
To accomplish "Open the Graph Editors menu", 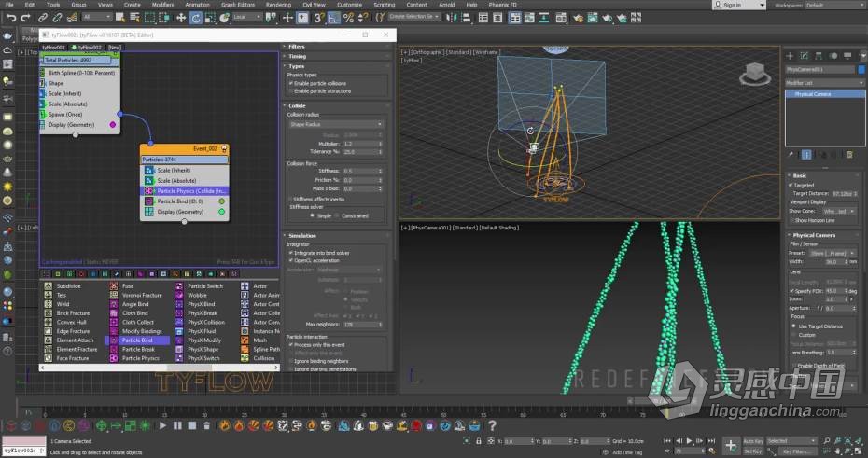I will point(238,5).
